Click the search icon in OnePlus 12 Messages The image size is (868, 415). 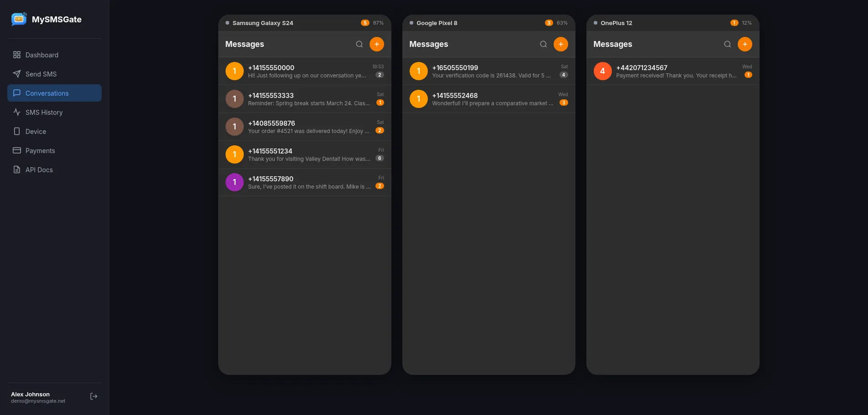(727, 44)
